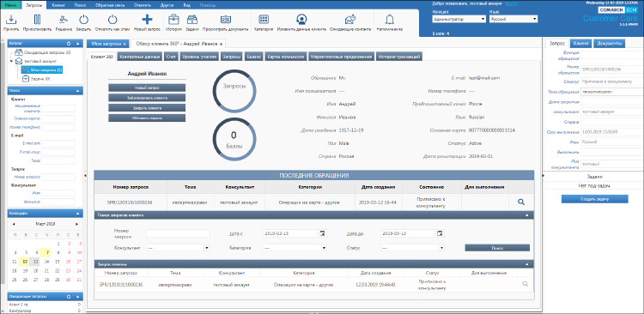
Task: Switch to Документы tab in right panel
Action: tap(609, 44)
